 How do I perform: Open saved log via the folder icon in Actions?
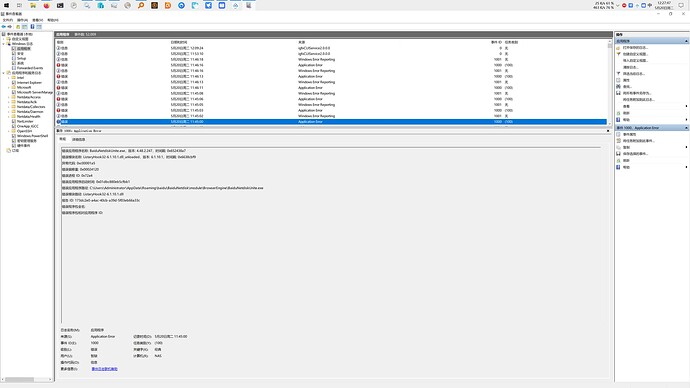pyautogui.click(x=618, y=48)
